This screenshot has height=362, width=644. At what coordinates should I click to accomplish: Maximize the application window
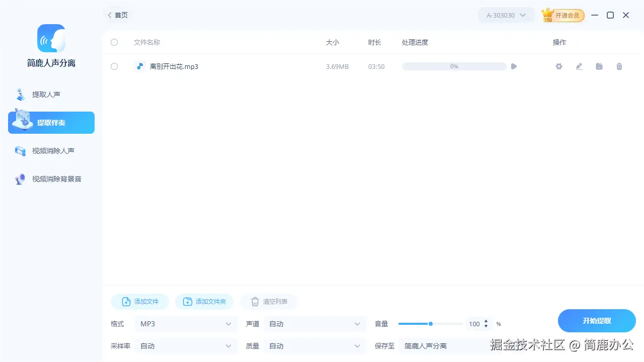point(610,15)
